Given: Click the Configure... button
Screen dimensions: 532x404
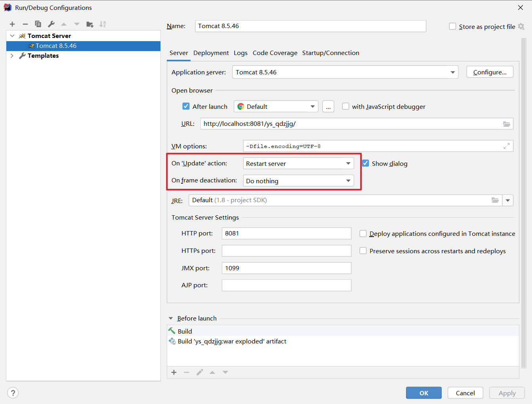Looking at the screenshot, I should click(490, 72).
